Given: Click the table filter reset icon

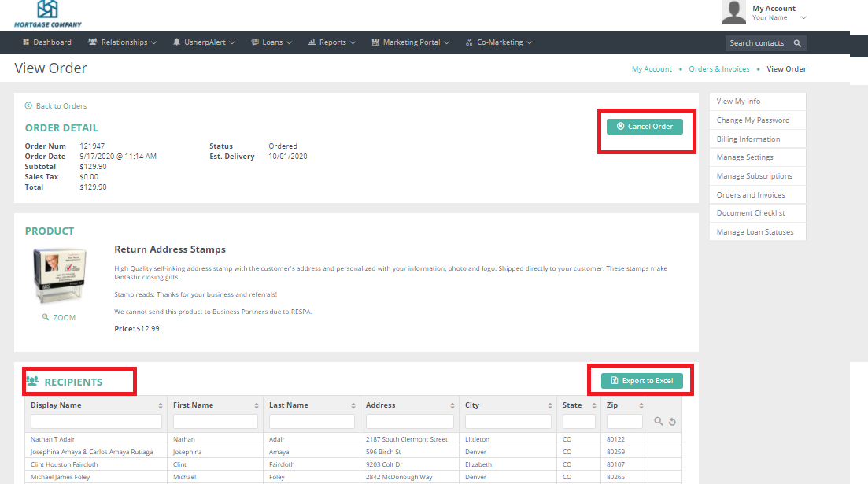Looking at the screenshot, I should click(673, 422).
